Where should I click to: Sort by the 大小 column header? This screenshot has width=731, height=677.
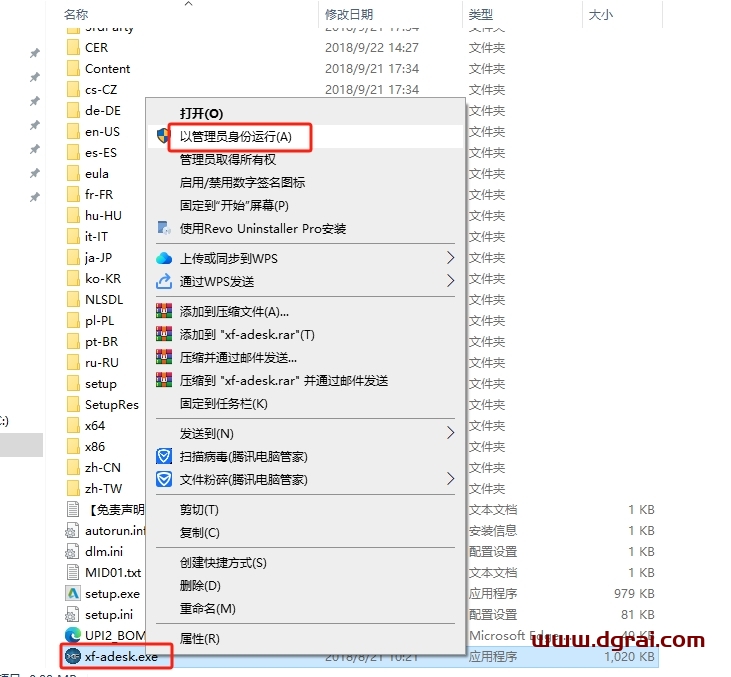[x=600, y=14]
